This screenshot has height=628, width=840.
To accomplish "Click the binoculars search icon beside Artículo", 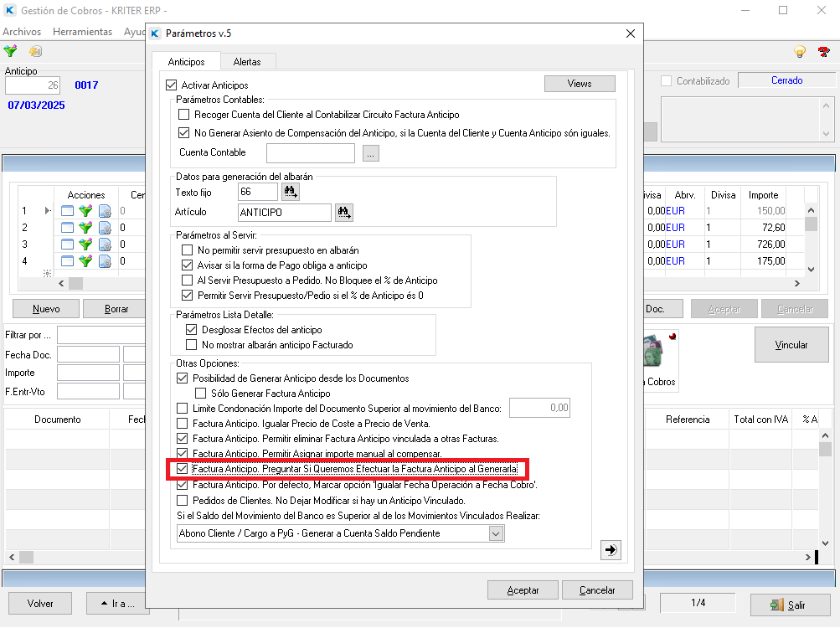I will pos(343,213).
